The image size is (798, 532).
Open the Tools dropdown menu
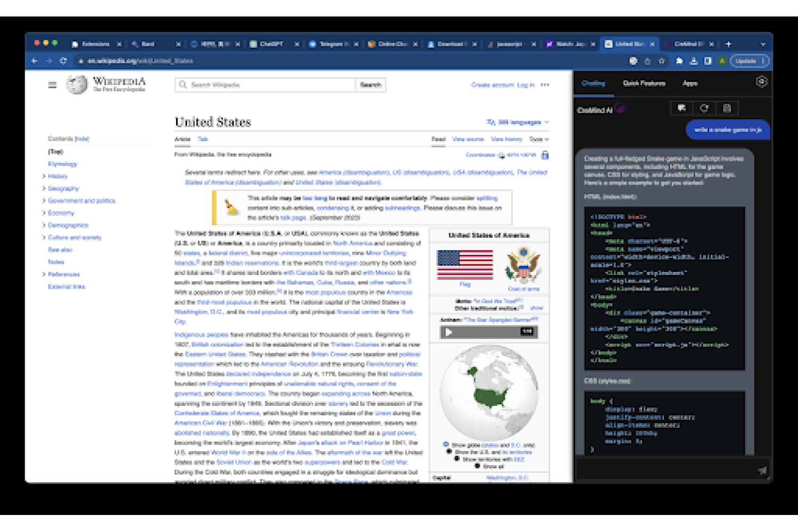(539, 139)
